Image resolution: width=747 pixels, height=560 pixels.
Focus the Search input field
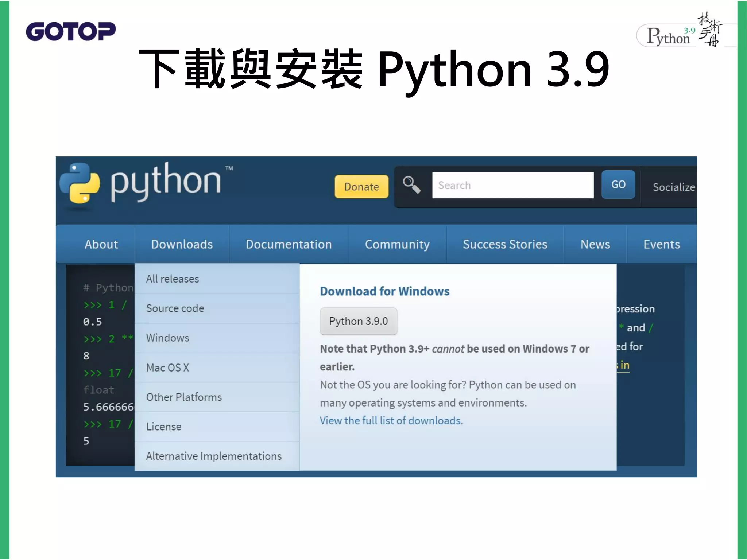[513, 185]
